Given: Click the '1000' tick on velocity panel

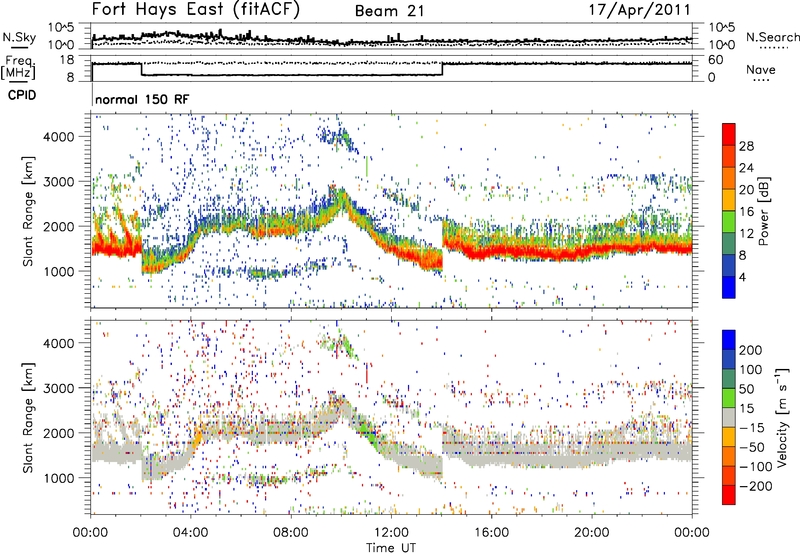Looking at the screenshot, I should pyautogui.click(x=58, y=478).
